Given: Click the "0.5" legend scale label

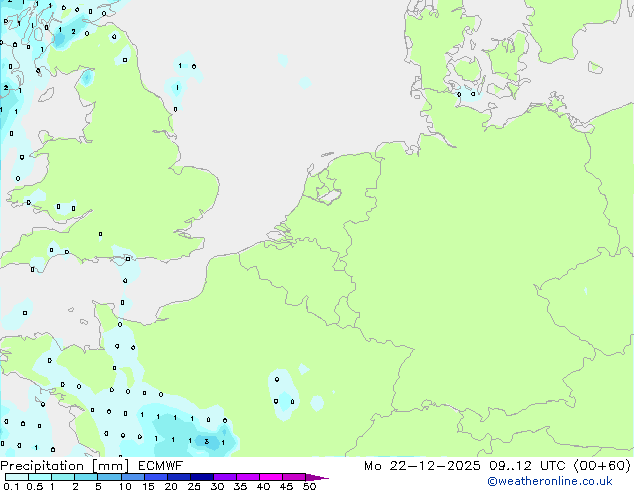Looking at the screenshot, I should click(35, 486).
